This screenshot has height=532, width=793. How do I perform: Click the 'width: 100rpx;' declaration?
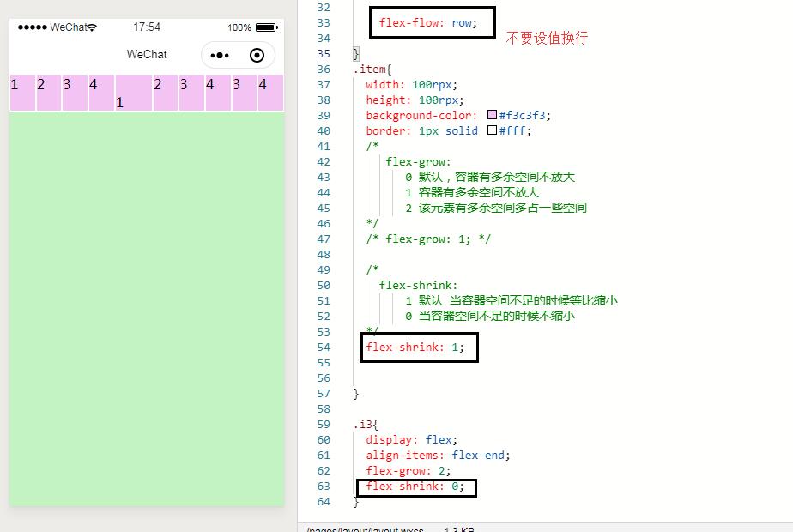tap(411, 84)
